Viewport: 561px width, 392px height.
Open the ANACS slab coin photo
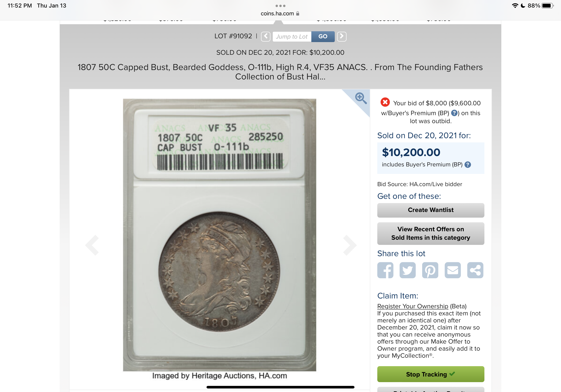(x=219, y=235)
